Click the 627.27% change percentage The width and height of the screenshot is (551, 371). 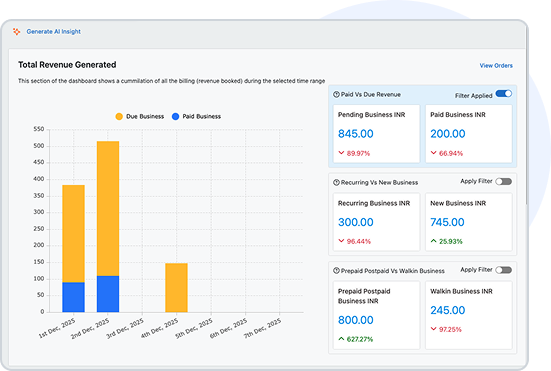pos(360,339)
